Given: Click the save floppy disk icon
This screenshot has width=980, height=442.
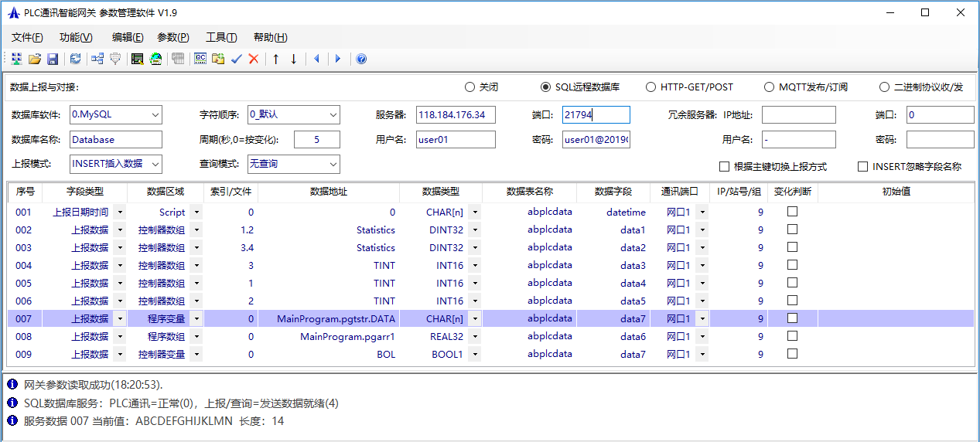Looking at the screenshot, I should pyautogui.click(x=53, y=59).
